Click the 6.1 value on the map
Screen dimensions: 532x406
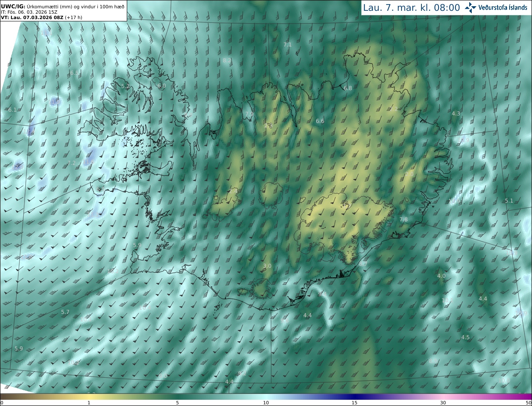tap(12, 110)
